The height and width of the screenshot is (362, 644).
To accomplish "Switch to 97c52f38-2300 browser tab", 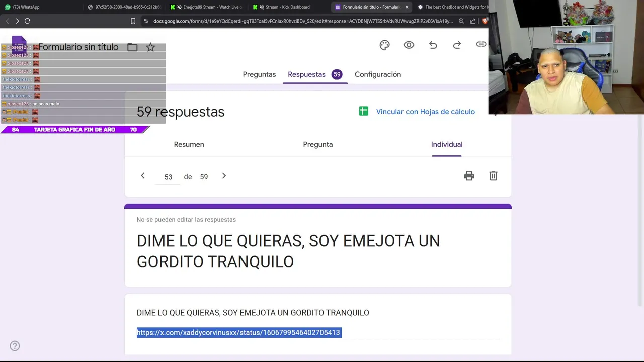I will coord(125,7).
